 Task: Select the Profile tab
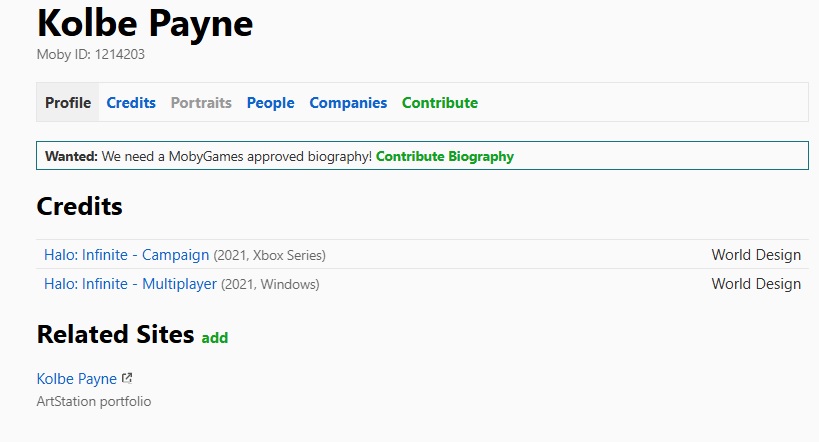coord(68,102)
